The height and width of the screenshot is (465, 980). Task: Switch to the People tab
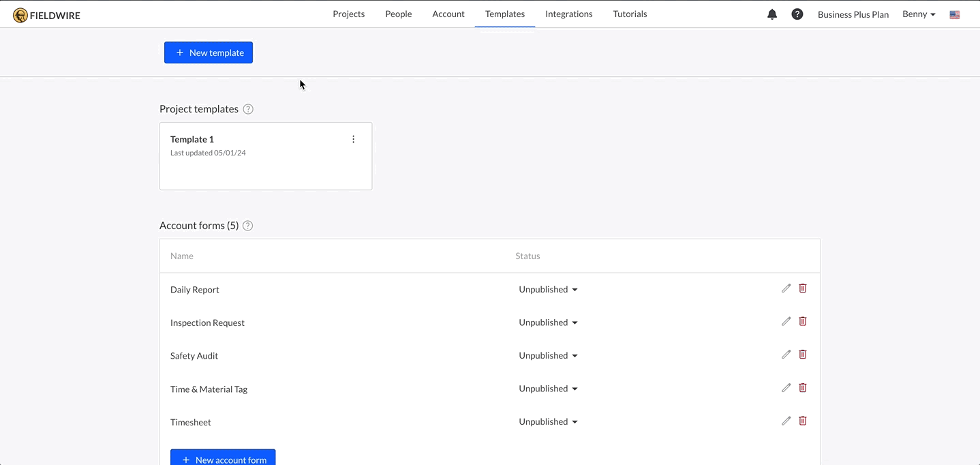398,14
